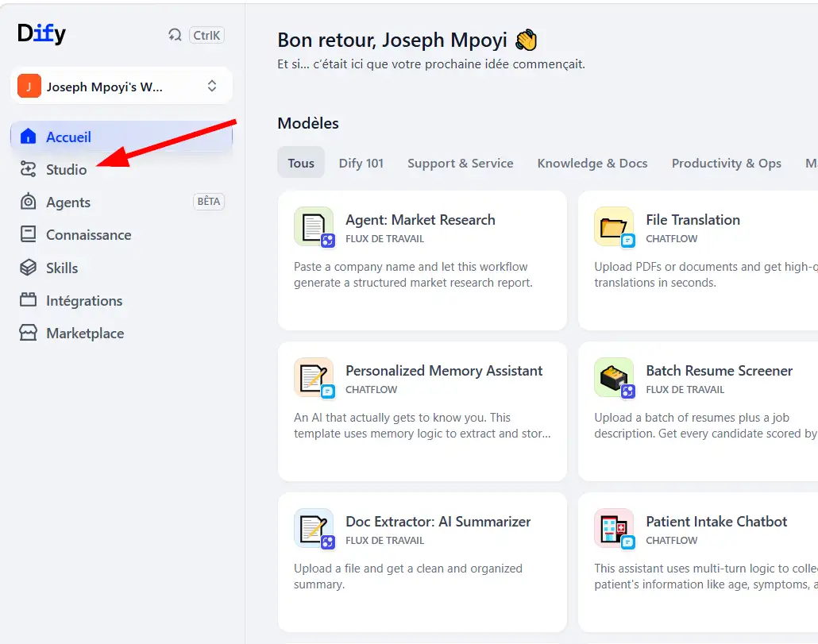Switch to the Dify 101 tab
The width and height of the screenshot is (818, 644).
pyautogui.click(x=361, y=163)
